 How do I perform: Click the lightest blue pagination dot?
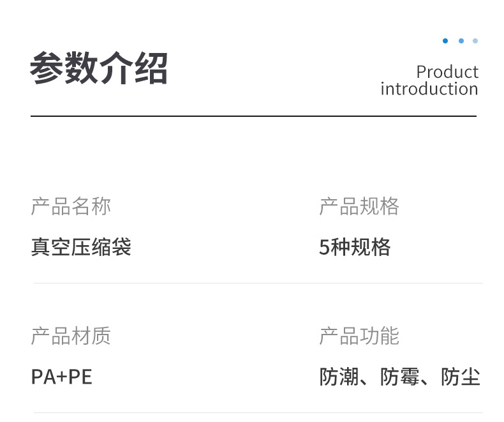(x=475, y=41)
